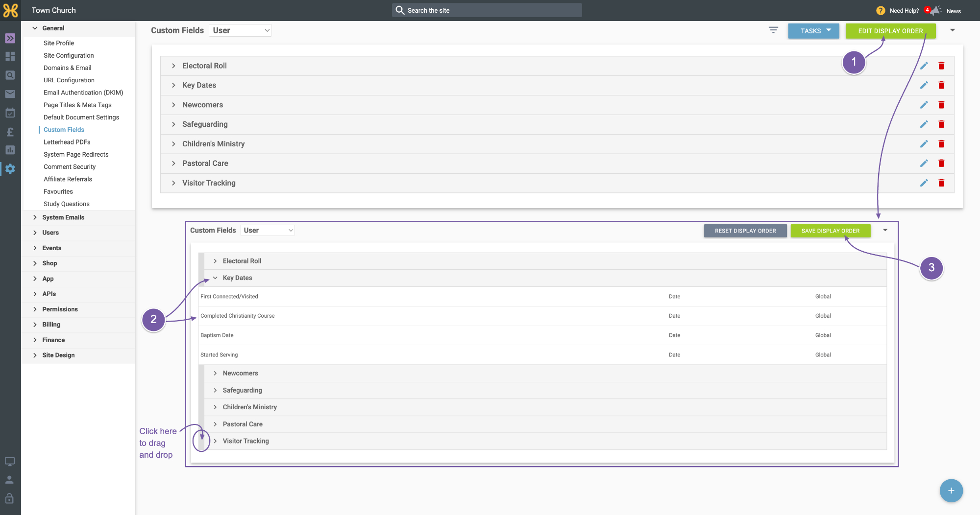The width and height of the screenshot is (980, 515).
Task: Expand the Visitor Tracking section in top list
Action: [173, 183]
